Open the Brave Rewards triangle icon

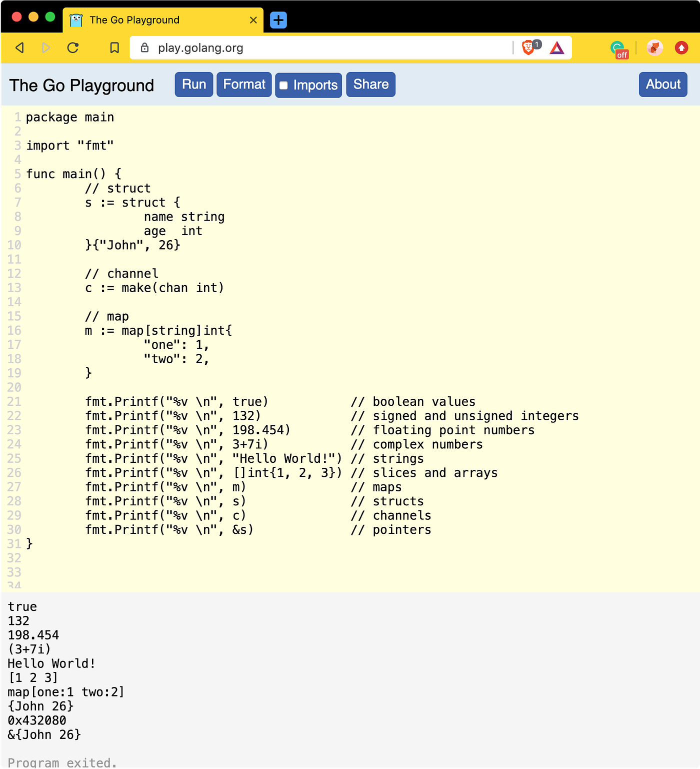pos(557,48)
